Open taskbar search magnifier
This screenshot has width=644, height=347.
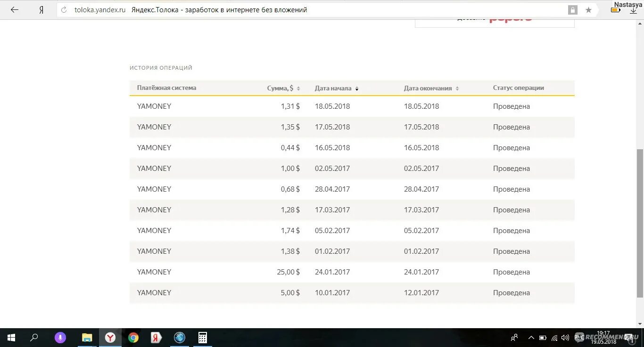[x=34, y=338]
